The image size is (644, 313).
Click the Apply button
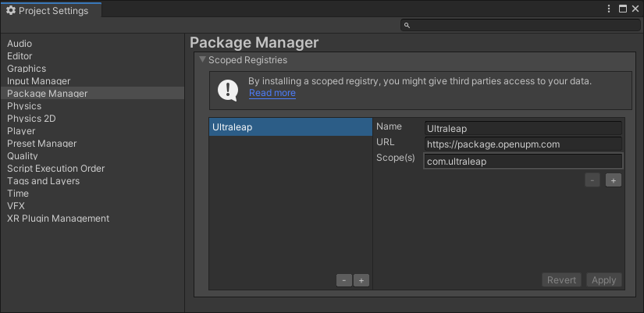(603, 280)
